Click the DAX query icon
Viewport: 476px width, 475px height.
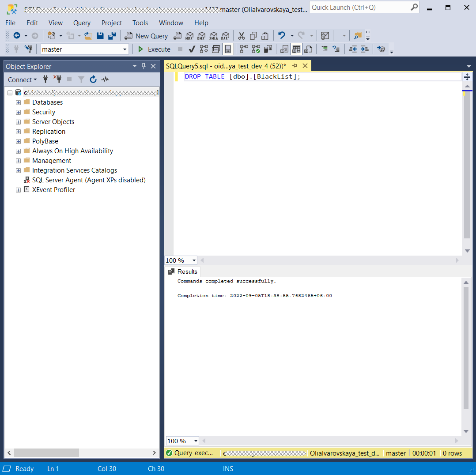click(225, 36)
